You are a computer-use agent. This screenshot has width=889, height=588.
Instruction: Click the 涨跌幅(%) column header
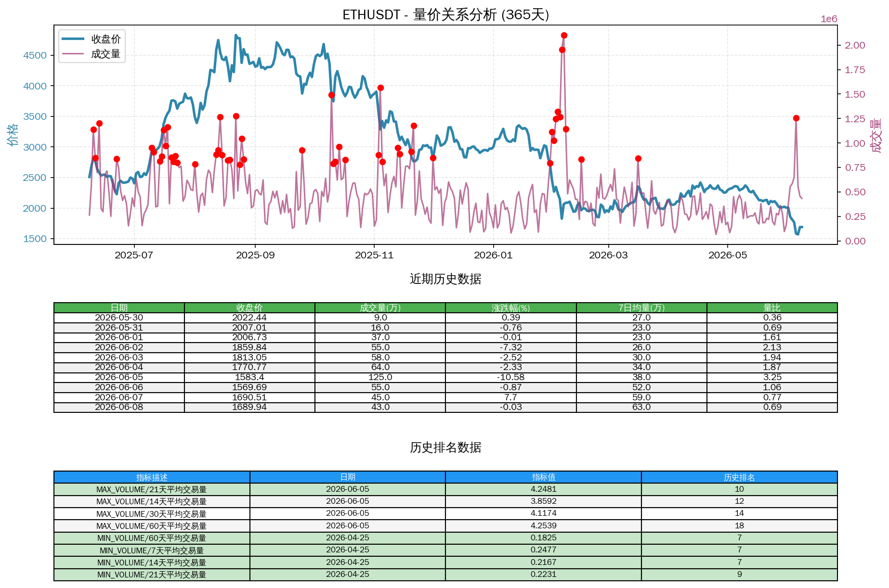point(511,307)
